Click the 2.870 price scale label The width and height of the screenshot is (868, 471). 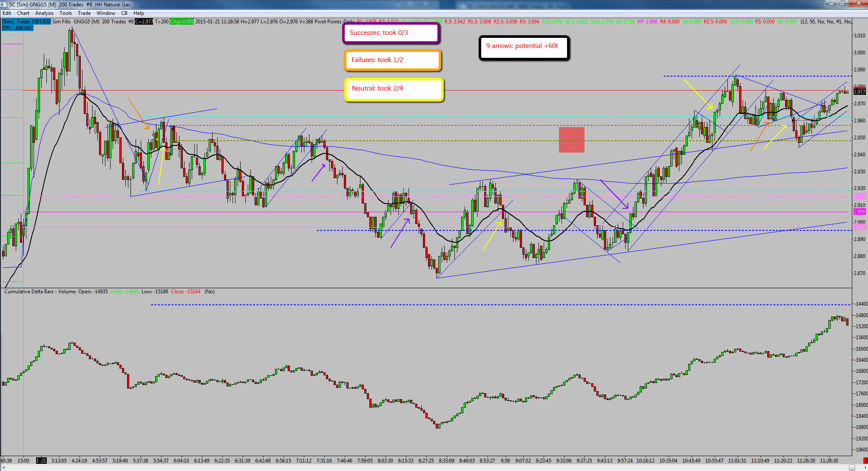pos(859,273)
